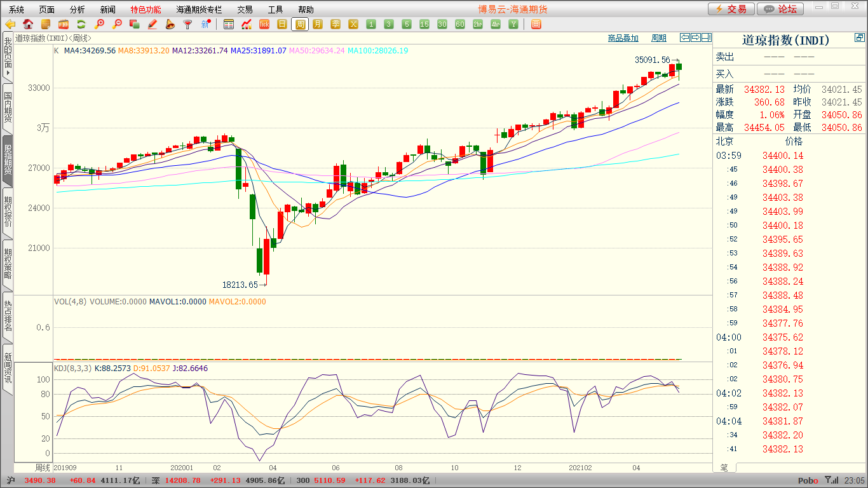Click the yellow X period icon

[x=353, y=24]
